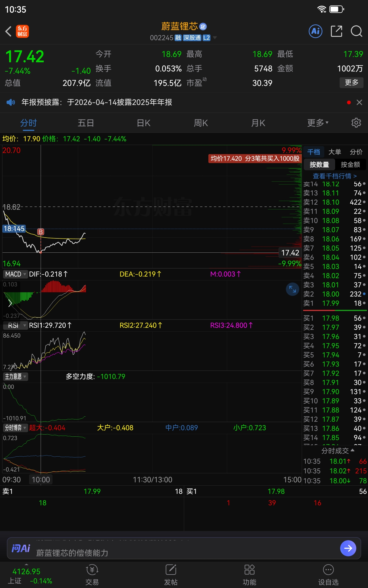
Task: Tap the L2 level badge
Action: [x=206, y=38]
